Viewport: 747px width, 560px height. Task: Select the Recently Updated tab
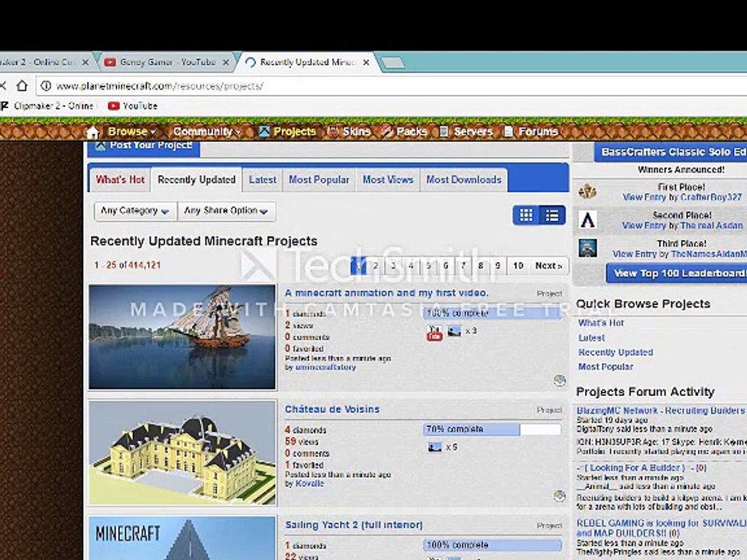[197, 180]
